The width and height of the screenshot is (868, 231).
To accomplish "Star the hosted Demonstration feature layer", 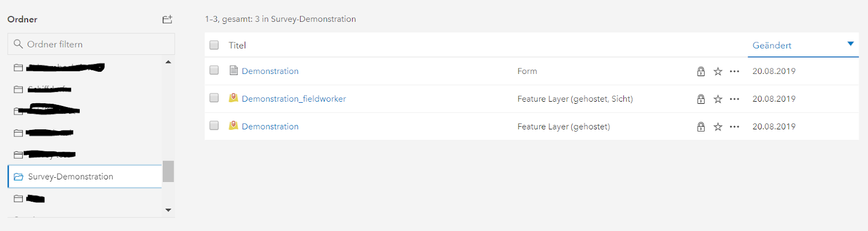I will [718, 127].
